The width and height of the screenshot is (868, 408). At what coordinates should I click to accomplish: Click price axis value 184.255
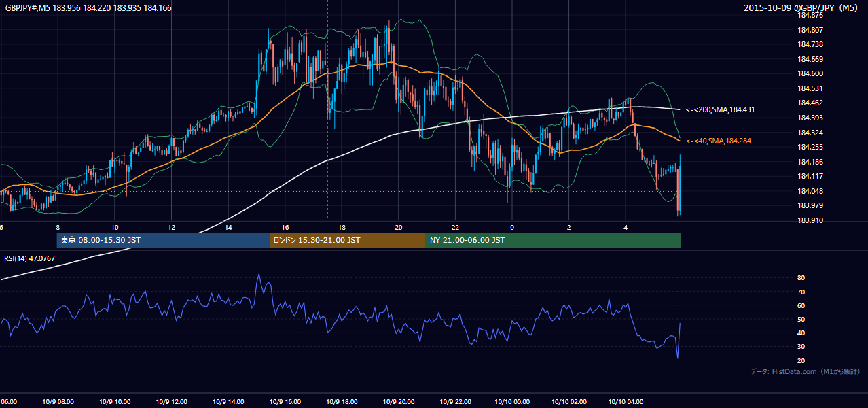tap(810, 147)
